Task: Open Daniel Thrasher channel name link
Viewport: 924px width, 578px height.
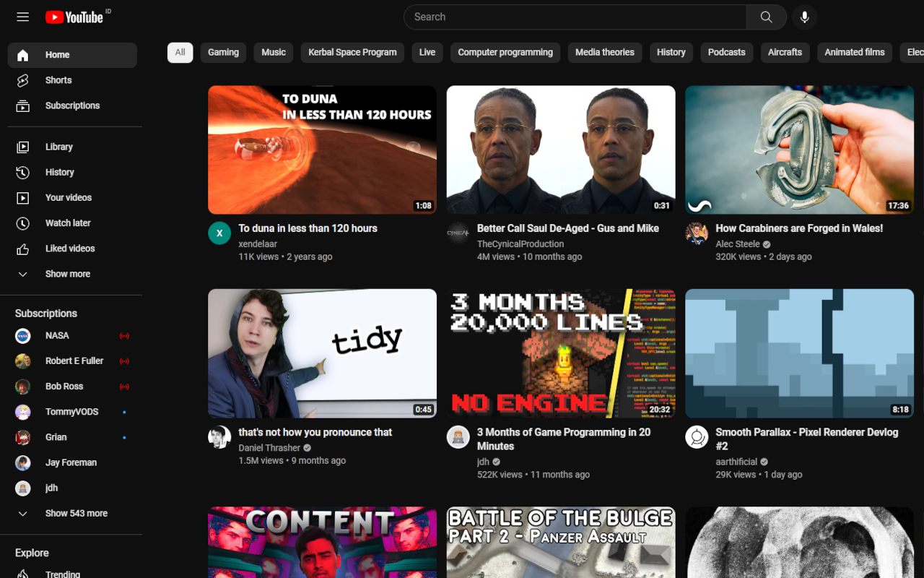Action: click(269, 448)
